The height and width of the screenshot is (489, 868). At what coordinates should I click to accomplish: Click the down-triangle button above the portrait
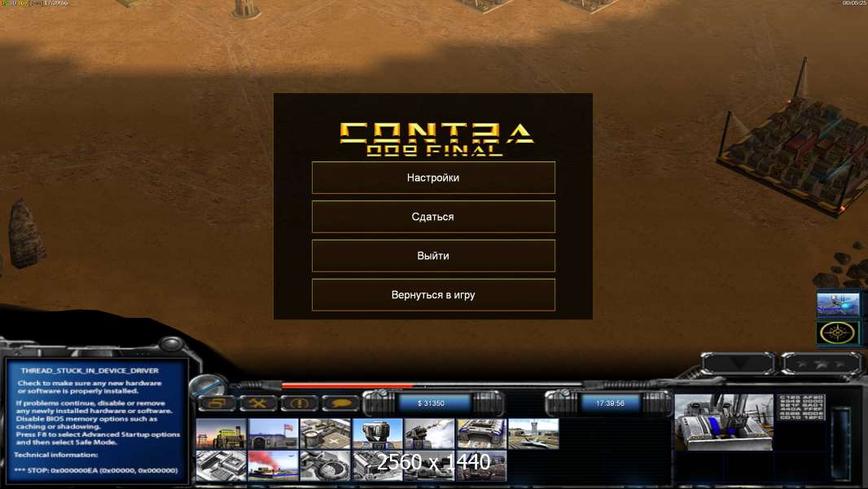pos(739,364)
